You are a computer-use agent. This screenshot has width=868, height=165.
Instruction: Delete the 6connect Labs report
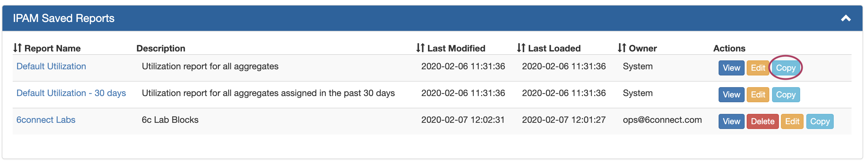762,121
